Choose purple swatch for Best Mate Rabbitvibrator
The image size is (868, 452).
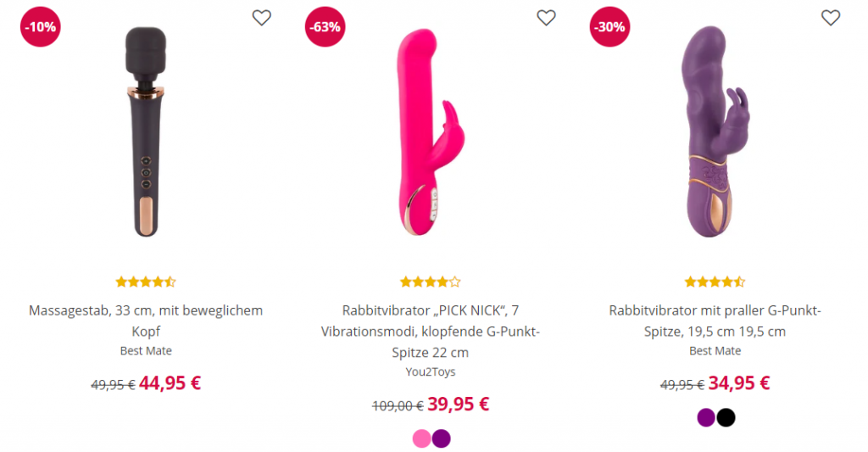706,417
